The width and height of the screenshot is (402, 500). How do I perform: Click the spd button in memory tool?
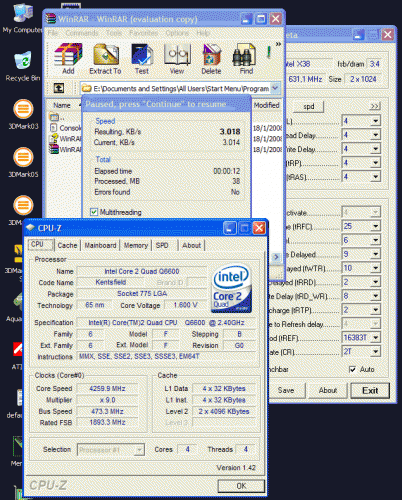(309, 106)
